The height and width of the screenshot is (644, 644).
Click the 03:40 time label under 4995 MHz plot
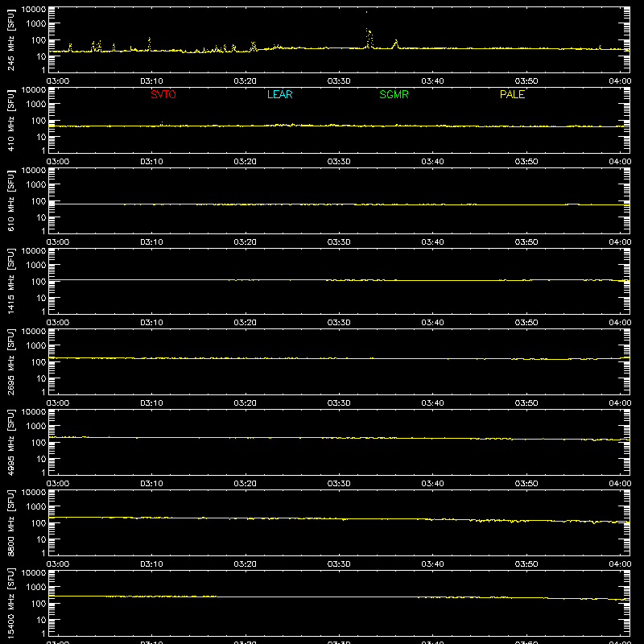click(x=432, y=484)
